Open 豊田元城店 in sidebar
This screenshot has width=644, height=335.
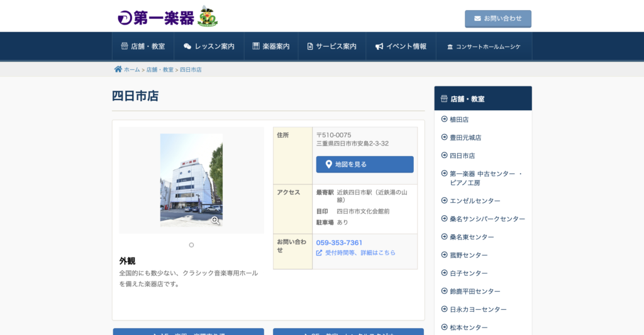tap(465, 138)
